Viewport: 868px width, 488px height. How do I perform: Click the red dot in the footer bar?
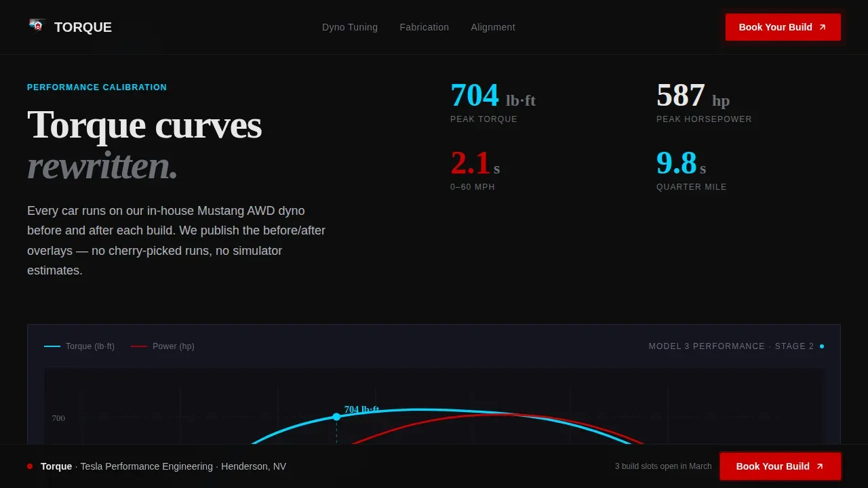[30, 466]
